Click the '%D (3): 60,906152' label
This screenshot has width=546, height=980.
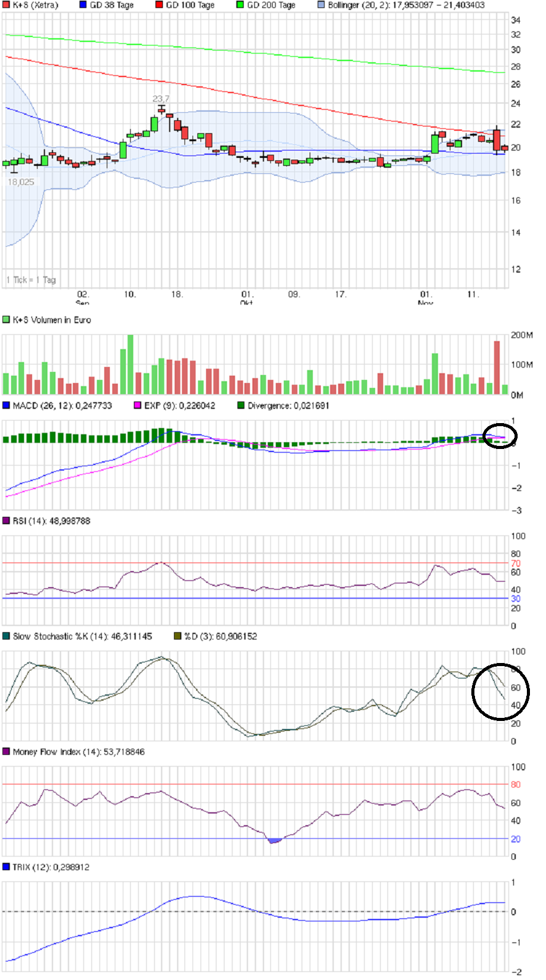[221, 636]
